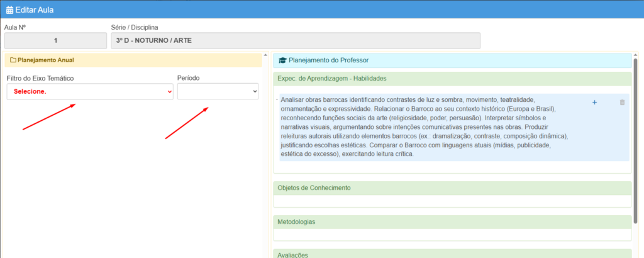644x258 pixels.
Task: Click the Planejamento do Professor title text
Action: tap(328, 60)
